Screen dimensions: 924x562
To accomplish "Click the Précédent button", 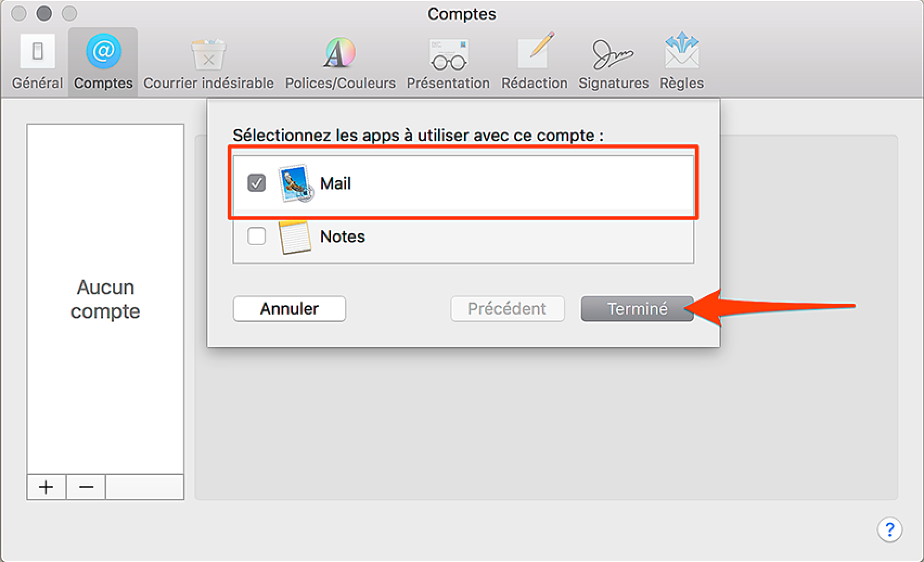I will tap(508, 309).
